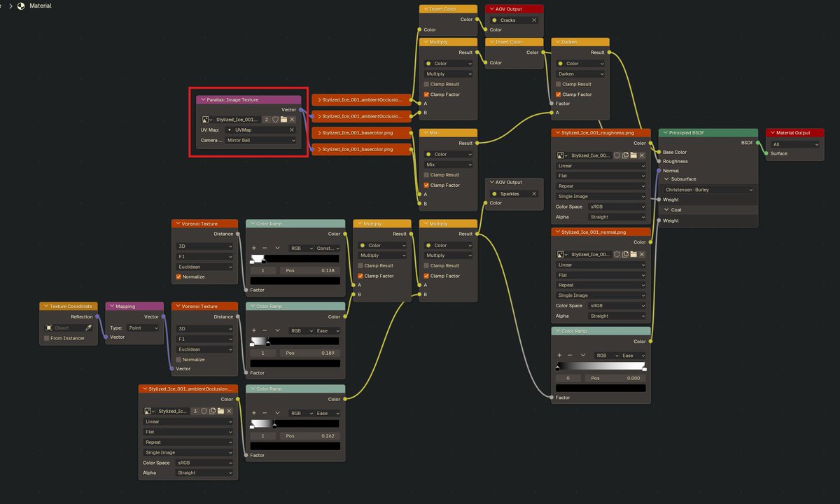Image resolution: width=840 pixels, height=504 pixels.
Task: Open All target dropdown in Material Output
Action: click(794, 144)
